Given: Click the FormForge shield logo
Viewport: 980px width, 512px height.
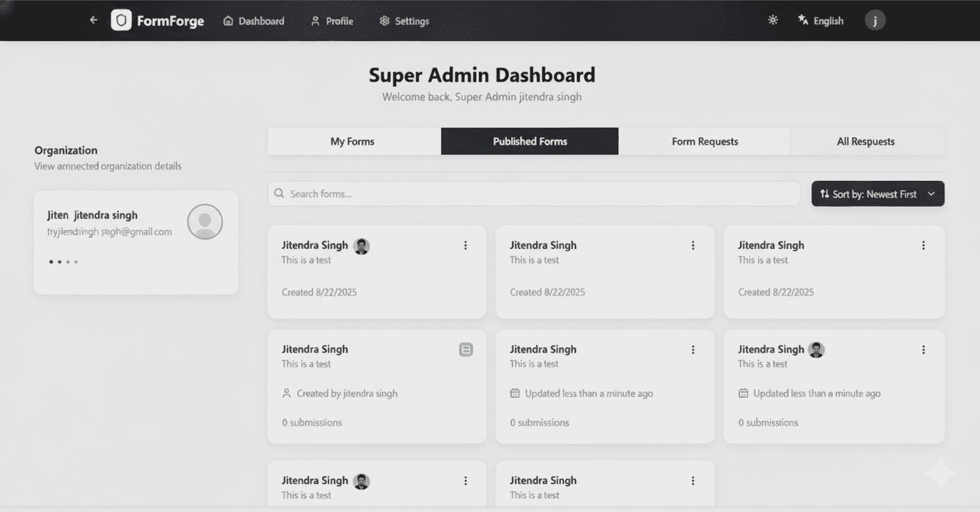Looking at the screenshot, I should [x=121, y=20].
